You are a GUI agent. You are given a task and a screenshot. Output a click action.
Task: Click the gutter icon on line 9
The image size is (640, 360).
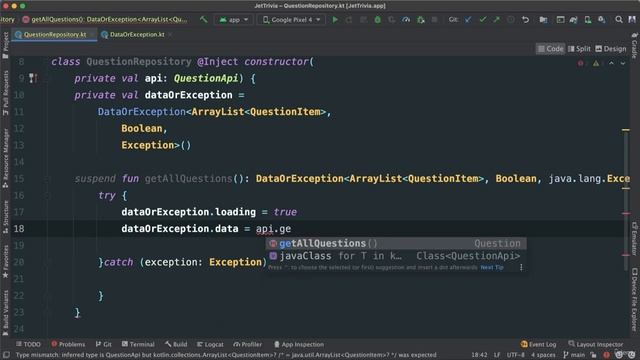[x=33, y=78]
